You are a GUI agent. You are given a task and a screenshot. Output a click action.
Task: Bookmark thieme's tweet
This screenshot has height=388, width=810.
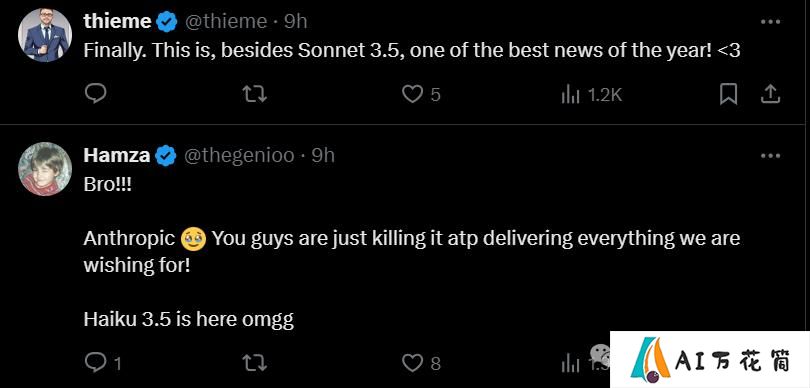pyautogui.click(x=728, y=94)
